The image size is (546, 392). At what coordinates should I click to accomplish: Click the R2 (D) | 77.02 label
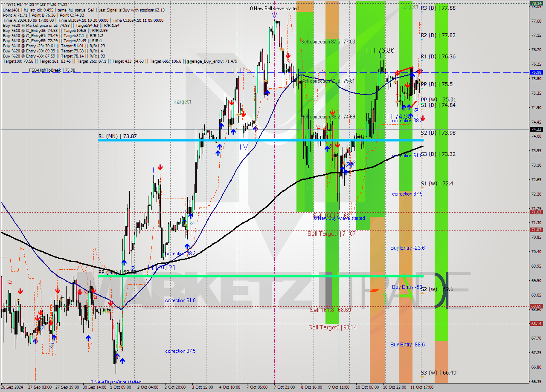(x=438, y=35)
